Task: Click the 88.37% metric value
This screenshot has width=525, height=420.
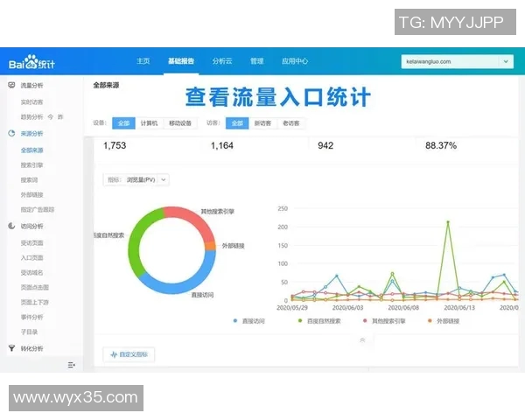Action: tap(441, 146)
